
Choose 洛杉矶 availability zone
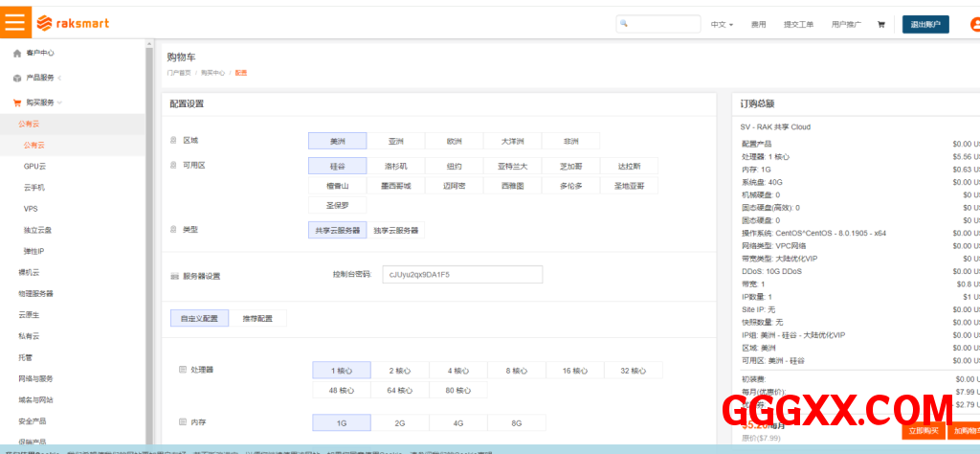[395, 166]
